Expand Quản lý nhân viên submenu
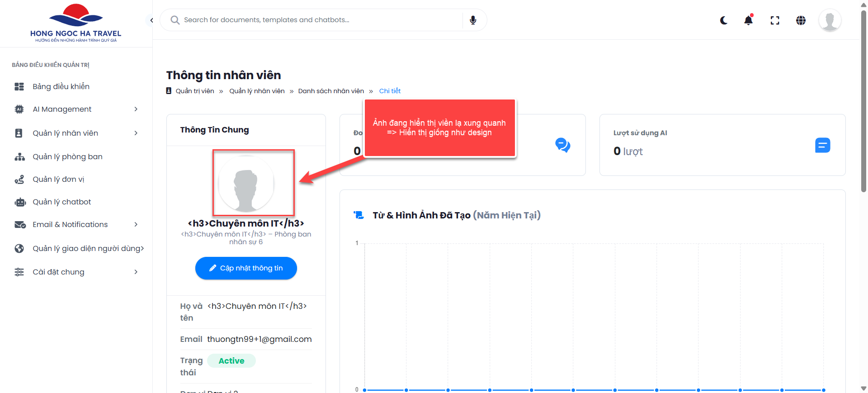This screenshot has height=393, width=868. 136,133
